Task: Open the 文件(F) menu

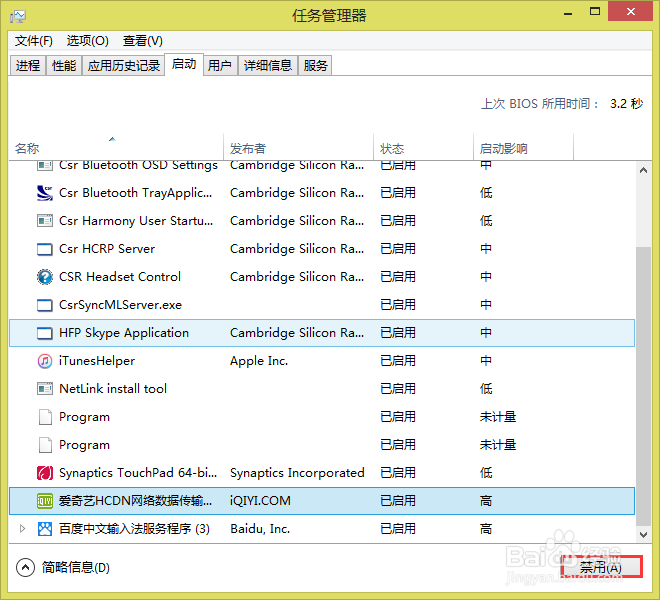Action: tap(34, 41)
